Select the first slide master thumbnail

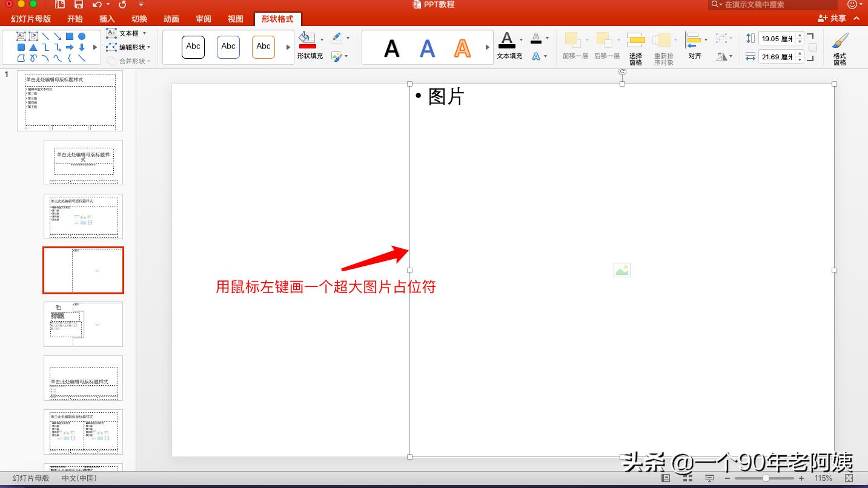(x=70, y=101)
